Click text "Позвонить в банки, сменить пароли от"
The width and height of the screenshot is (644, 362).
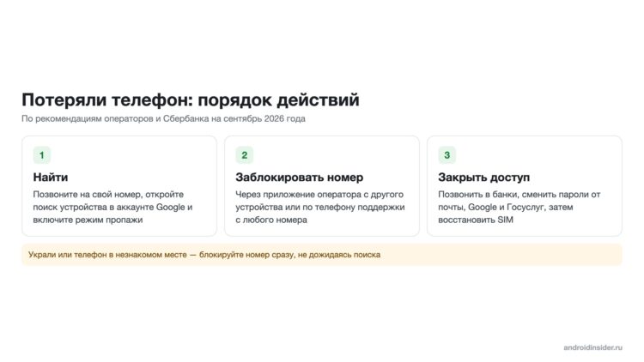click(x=519, y=194)
